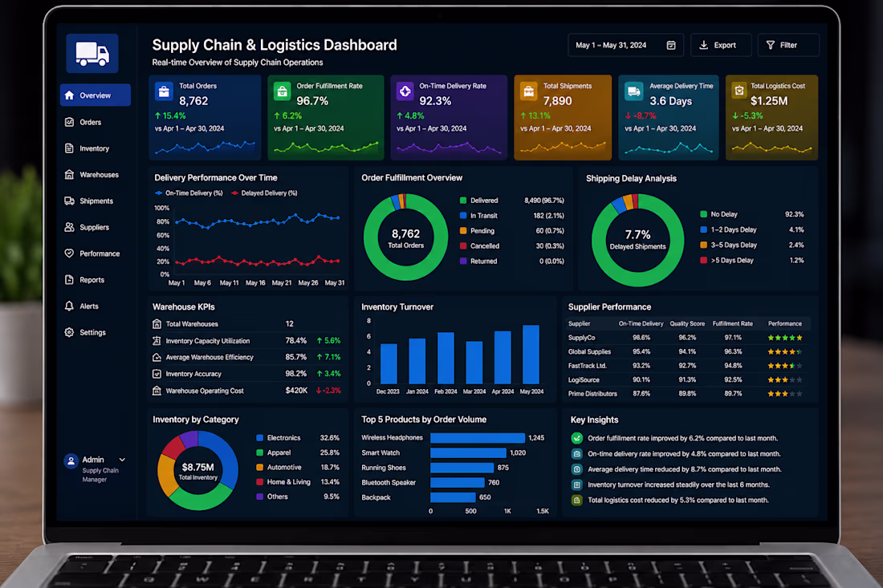Click SupplyCo's five-star performance rating
The image size is (883, 588).
pyautogui.click(x=785, y=338)
